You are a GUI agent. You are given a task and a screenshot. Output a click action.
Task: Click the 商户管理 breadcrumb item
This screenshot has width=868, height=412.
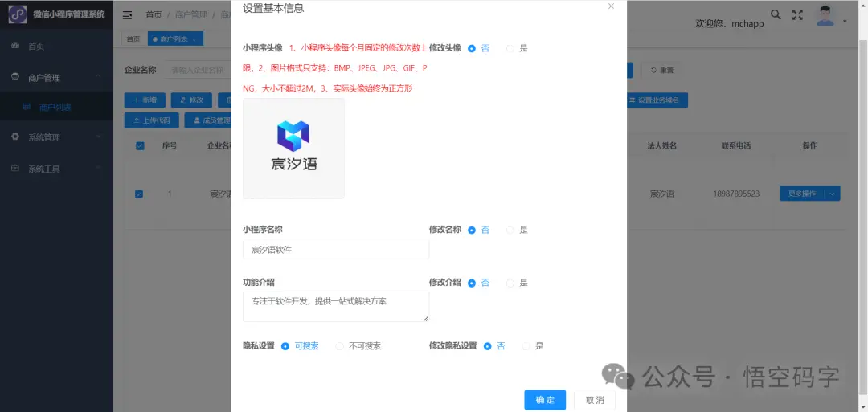point(191,15)
